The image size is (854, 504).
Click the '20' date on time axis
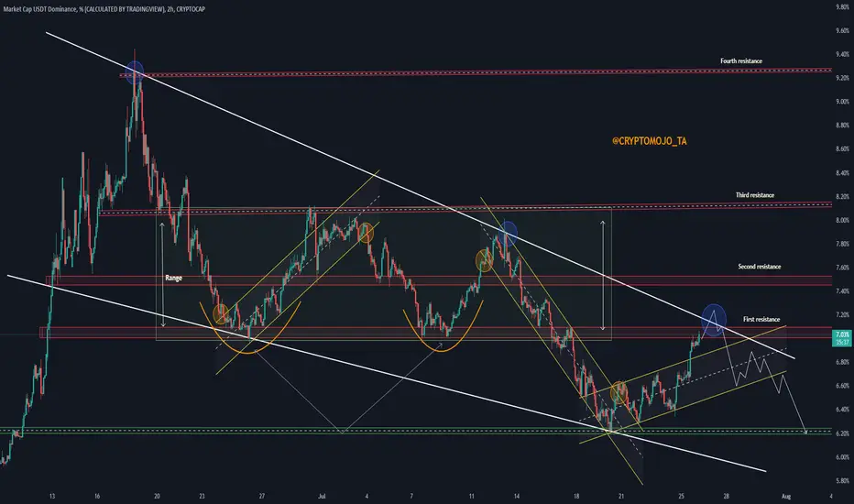157,497
